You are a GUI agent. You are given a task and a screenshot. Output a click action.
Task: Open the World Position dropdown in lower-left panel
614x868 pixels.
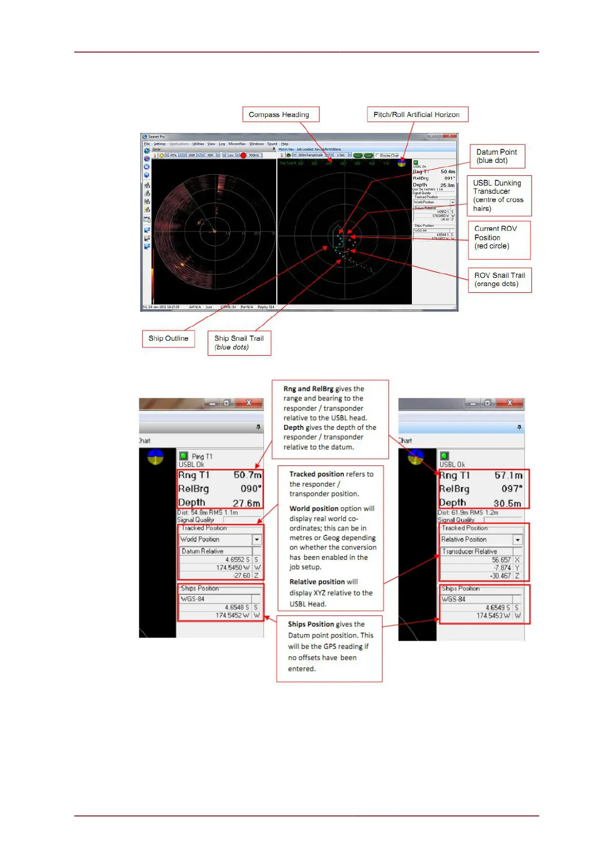coord(256,539)
